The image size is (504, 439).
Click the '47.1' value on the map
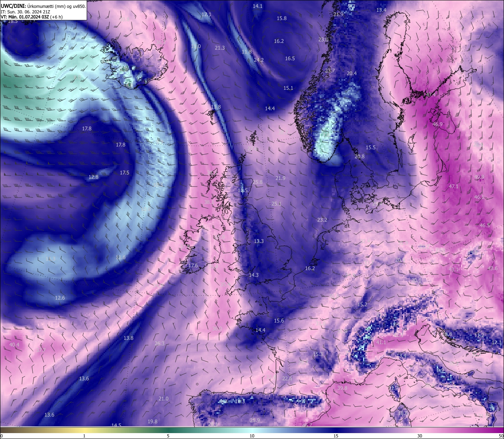pyautogui.click(x=454, y=186)
